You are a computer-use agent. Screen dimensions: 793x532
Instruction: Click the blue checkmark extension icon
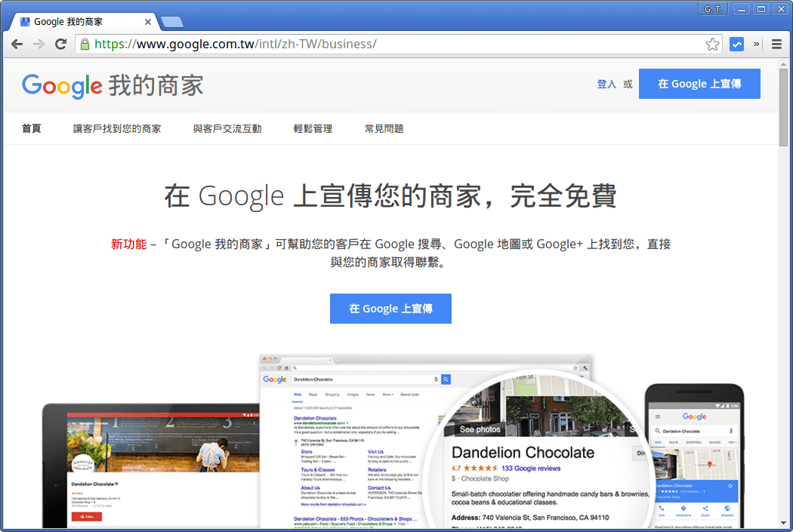pos(736,44)
